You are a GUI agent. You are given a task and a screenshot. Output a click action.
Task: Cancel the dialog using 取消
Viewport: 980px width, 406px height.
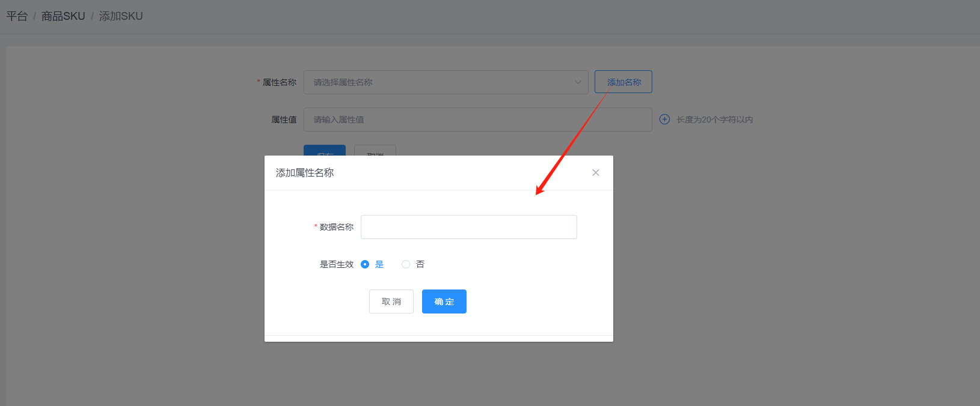[391, 301]
